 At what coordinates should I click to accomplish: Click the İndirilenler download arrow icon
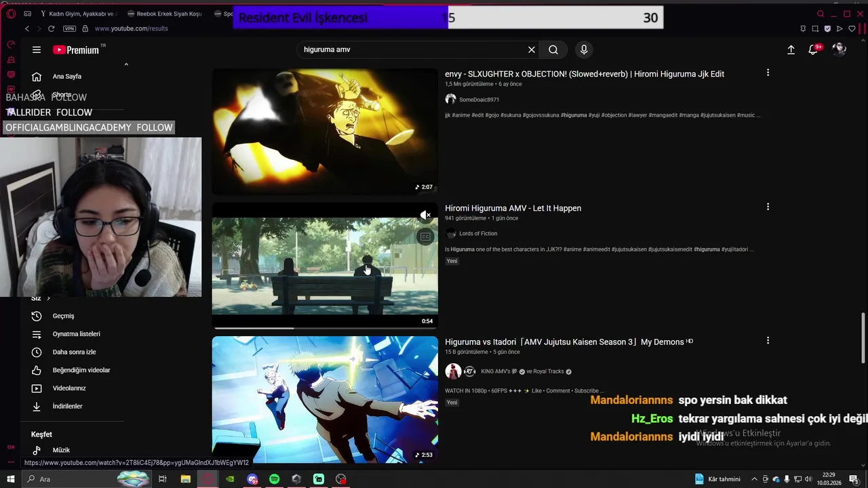[x=37, y=406]
